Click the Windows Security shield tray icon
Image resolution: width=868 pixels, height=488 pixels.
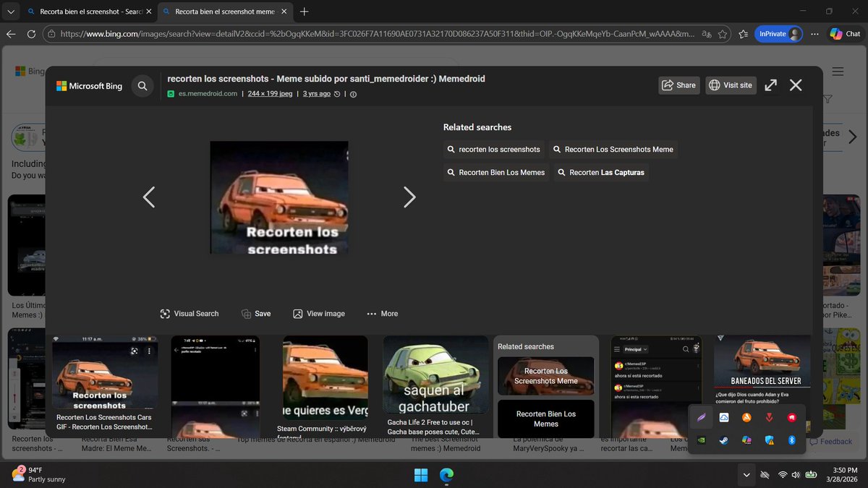click(769, 440)
